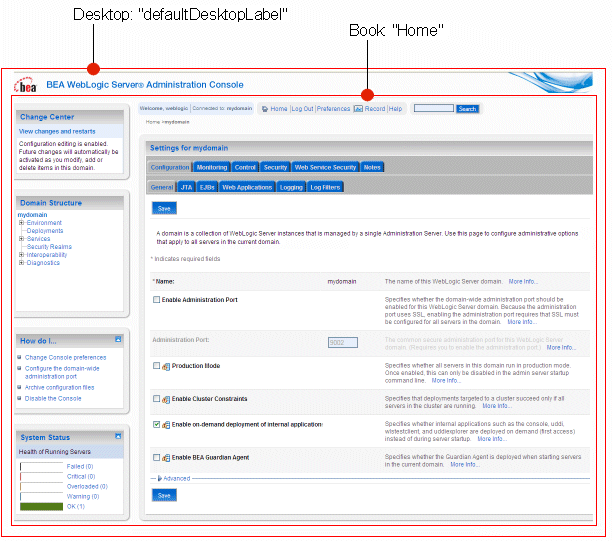
Task: Click the top Save button
Action: pyautogui.click(x=164, y=208)
